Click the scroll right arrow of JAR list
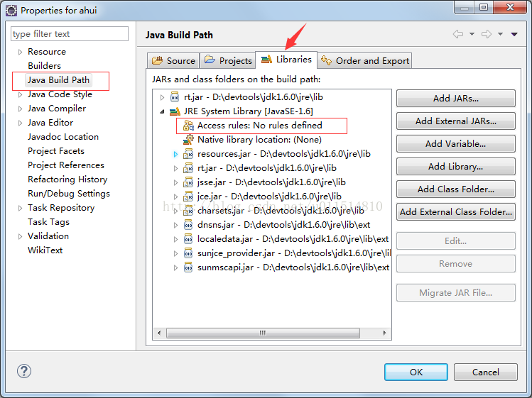Image resolution: width=532 pixels, height=398 pixels. [x=384, y=333]
